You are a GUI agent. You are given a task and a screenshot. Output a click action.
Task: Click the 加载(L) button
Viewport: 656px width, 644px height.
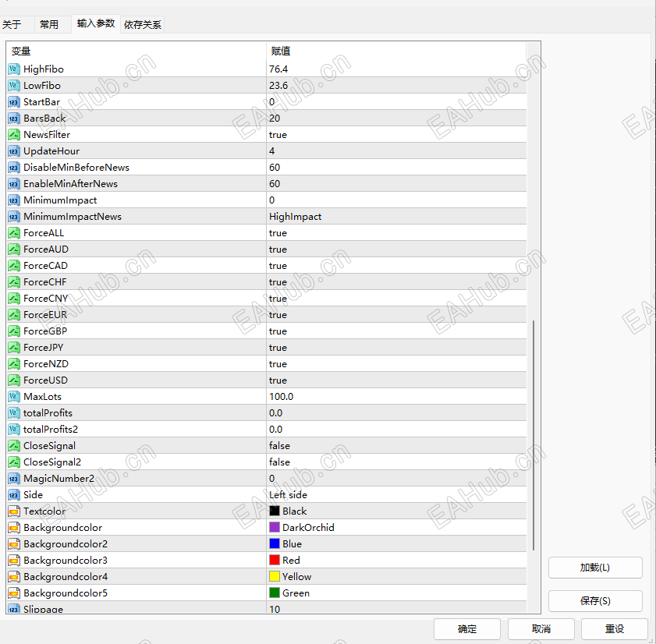595,568
